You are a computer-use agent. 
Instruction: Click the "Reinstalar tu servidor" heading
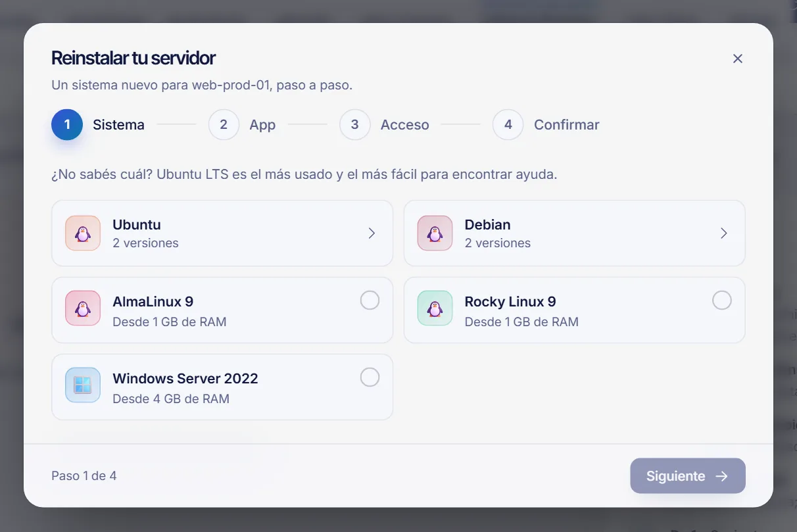(133, 59)
